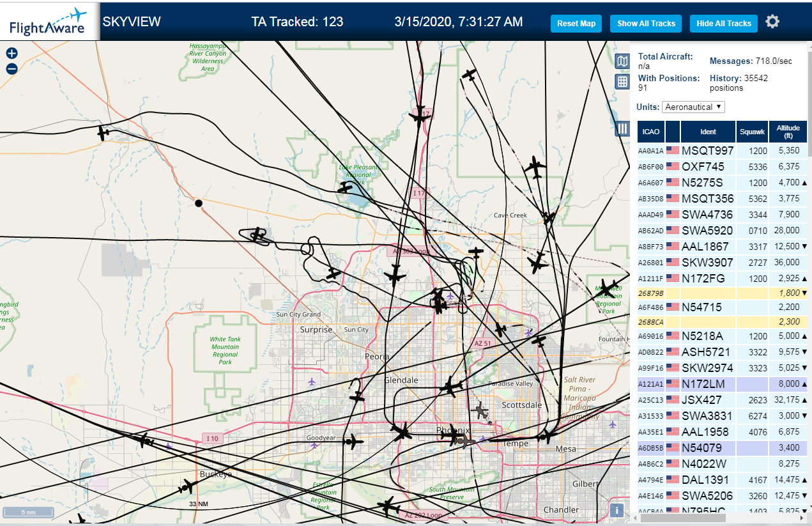Image resolution: width=812 pixels, height=526 pixels.
Task: Click the TA Tracked: 123 counter
Action: [x=297, y=22]
